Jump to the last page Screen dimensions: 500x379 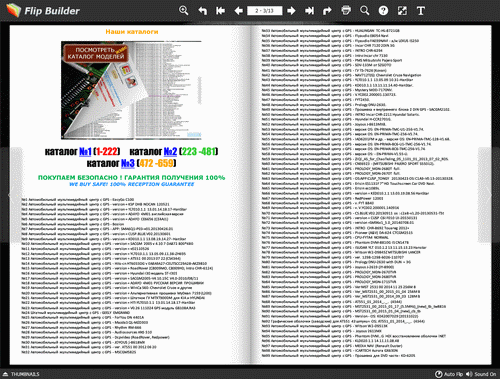[x=309, y=11]
